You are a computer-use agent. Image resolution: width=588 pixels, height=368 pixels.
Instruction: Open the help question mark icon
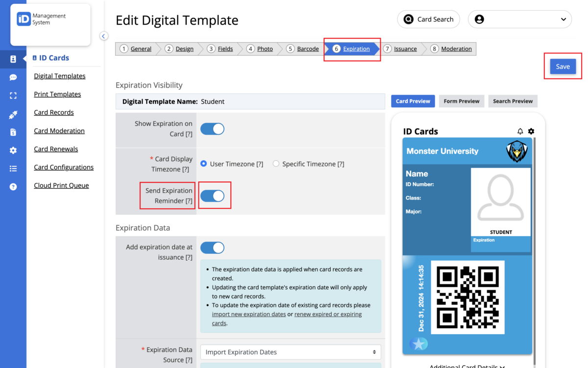[x=13, y=187]
